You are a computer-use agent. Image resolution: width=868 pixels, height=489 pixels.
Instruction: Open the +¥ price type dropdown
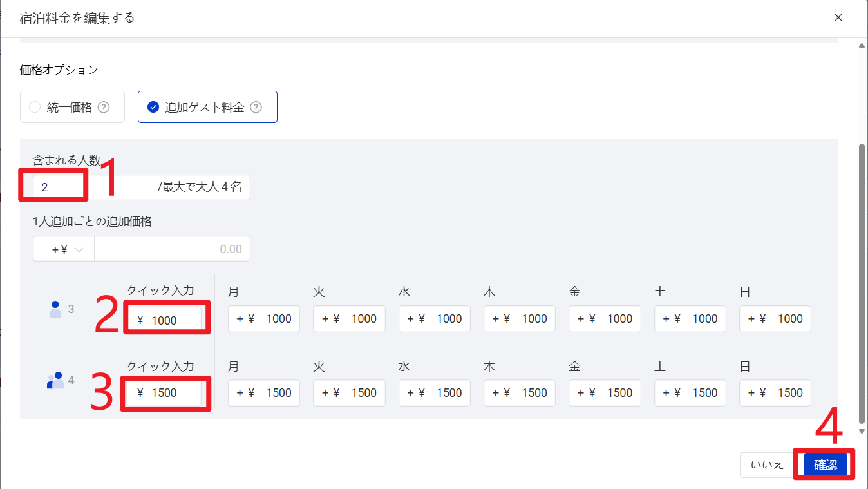coord(64,249)
